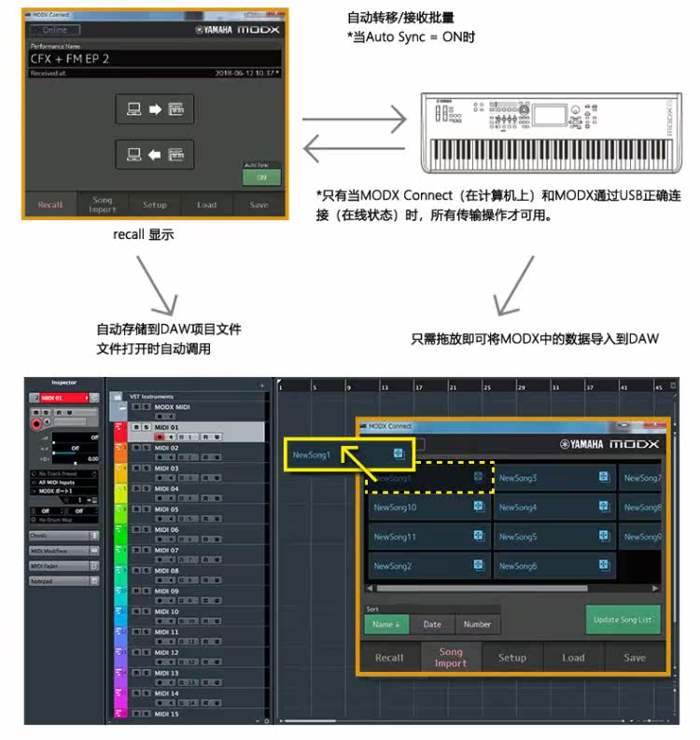Sort songs by Name
Screen dimensions: 700x740
tap(386, 624)
